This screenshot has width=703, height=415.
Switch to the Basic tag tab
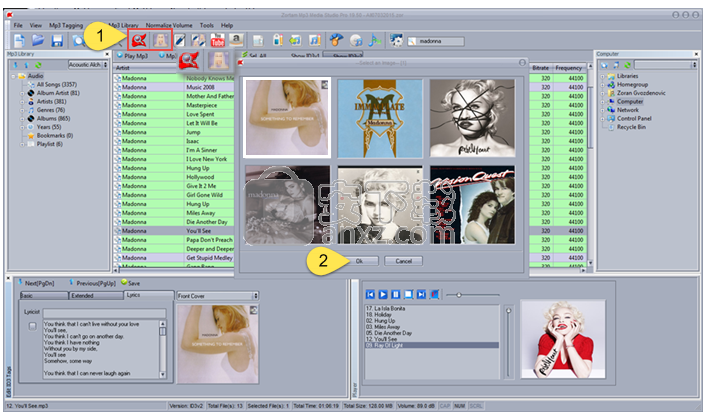[x=43, y=296]
